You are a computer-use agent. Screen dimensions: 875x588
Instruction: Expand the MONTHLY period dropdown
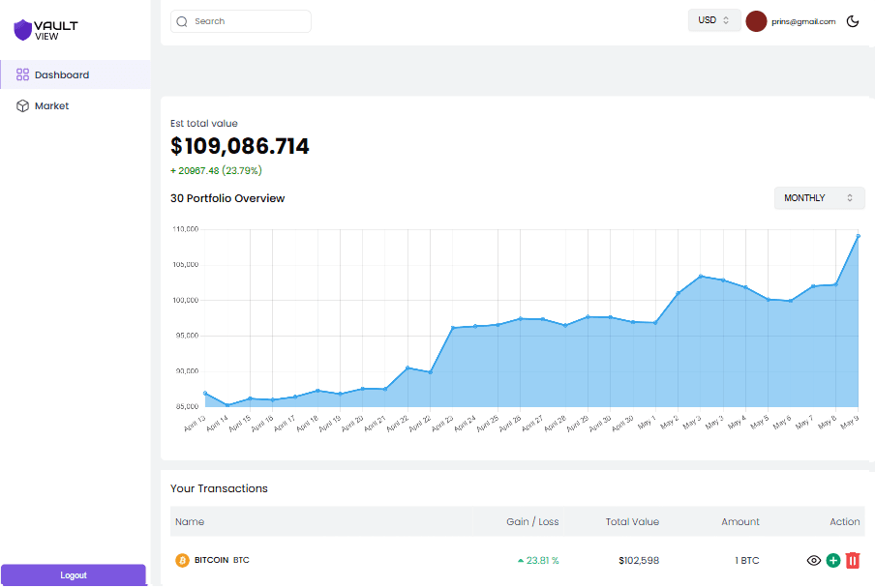(819, 198)
